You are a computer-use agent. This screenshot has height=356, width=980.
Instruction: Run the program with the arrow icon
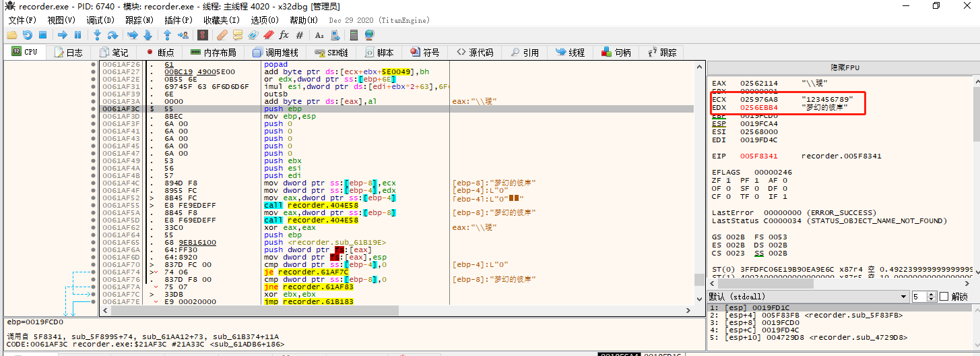coord(62,35)
